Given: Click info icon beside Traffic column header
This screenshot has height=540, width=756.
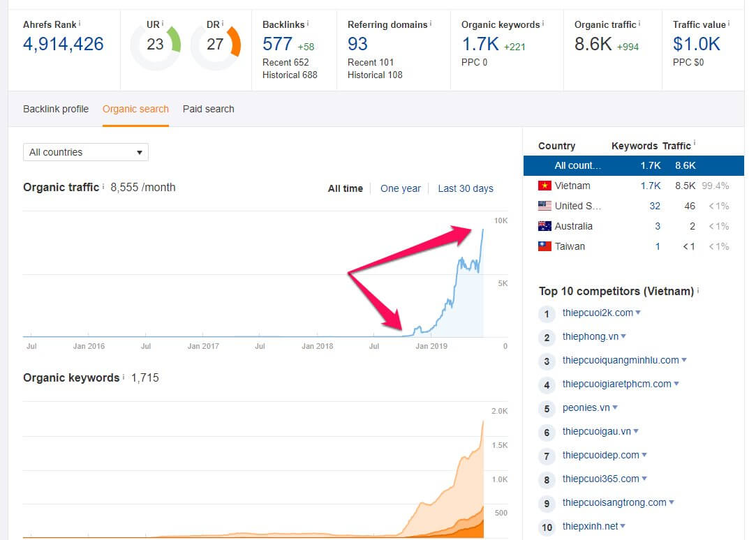Looking at the screenshot, I should click(x=695, y=143).
